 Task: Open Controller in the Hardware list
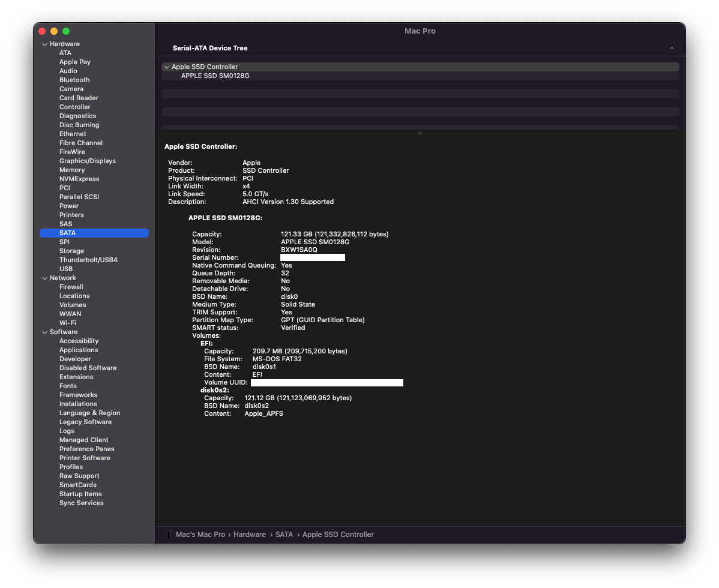[x=75, y=107]
